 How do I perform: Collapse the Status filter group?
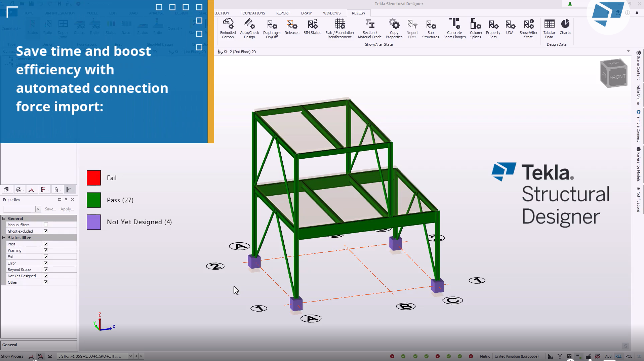pyautogui.click(x=4, y=237)
